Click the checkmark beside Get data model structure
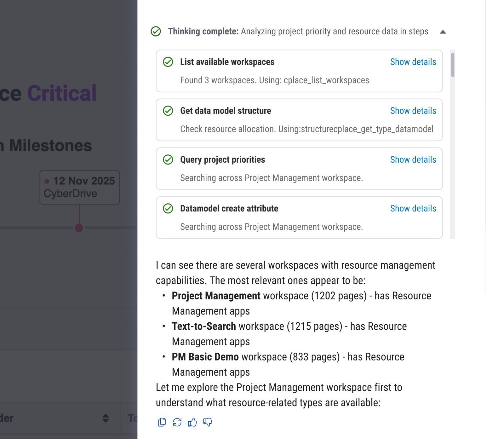 click(x=168, y=111)
